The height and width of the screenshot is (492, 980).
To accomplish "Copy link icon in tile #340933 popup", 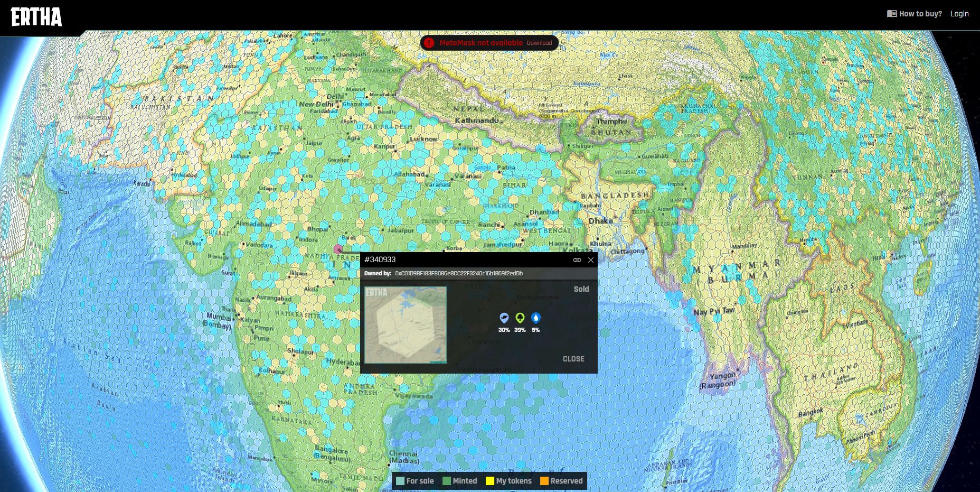I will click(x=577, y=260).
